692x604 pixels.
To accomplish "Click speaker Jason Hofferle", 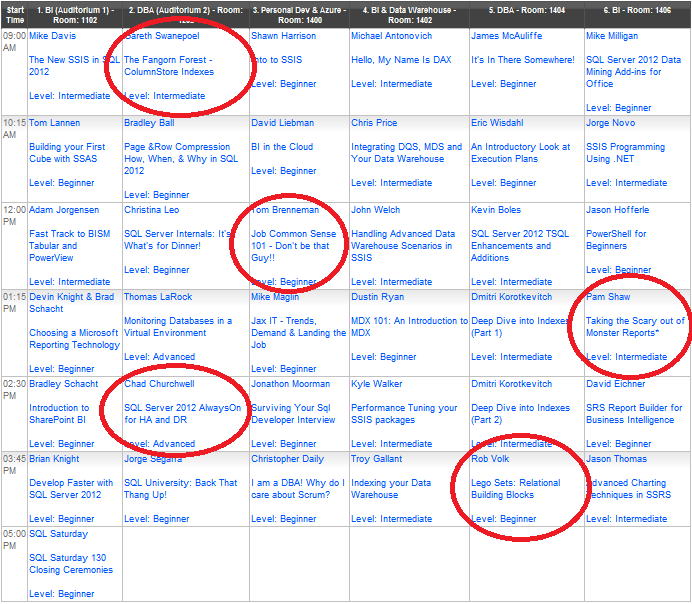I will click(617, 210).
